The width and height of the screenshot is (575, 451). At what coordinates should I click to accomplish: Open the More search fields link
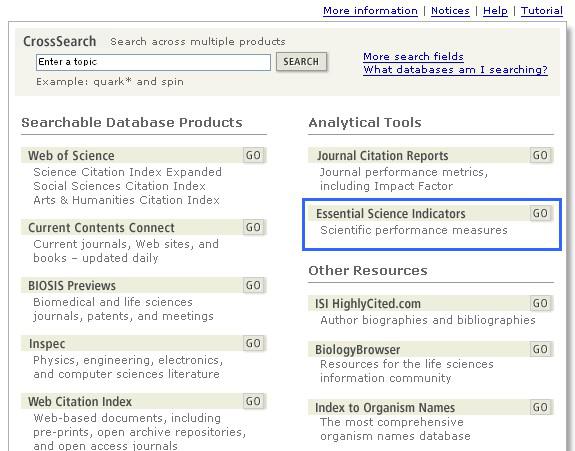coord(413,56)
